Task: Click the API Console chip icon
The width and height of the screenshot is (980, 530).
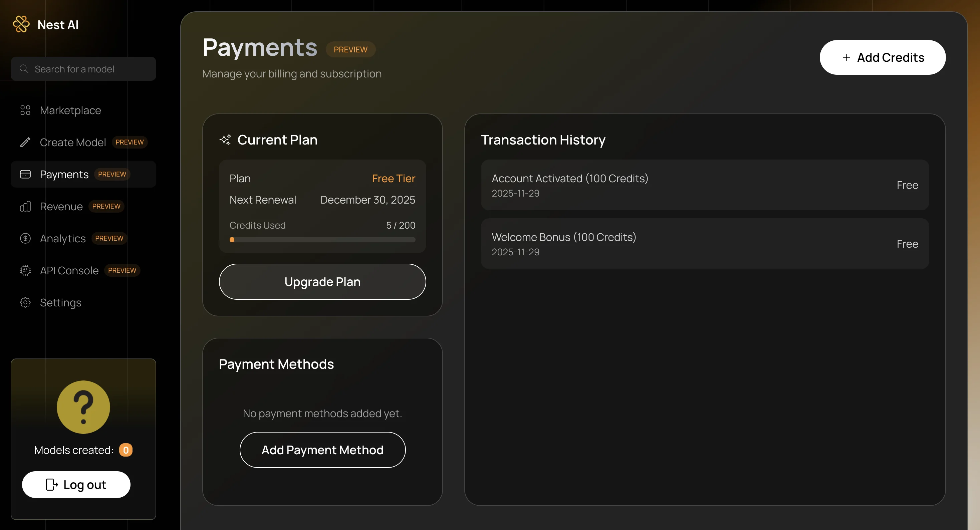Action: tap(25, 270)
